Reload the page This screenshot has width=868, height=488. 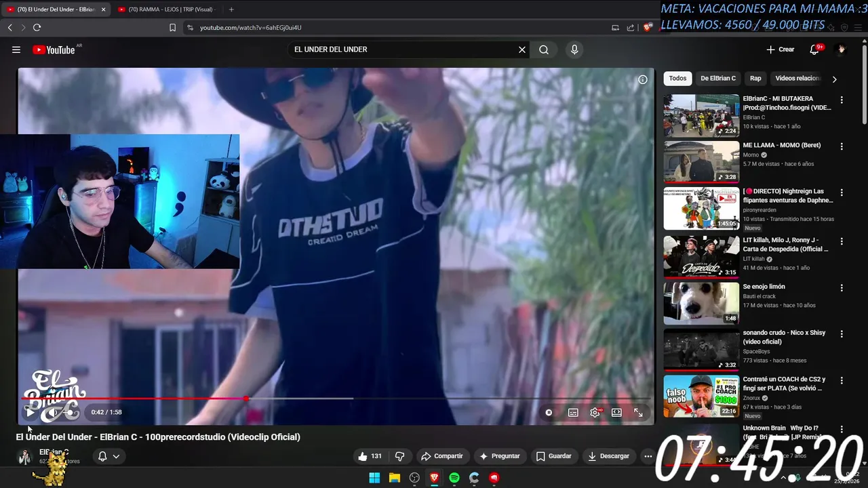pyautogui.click(x=37, y=28)
